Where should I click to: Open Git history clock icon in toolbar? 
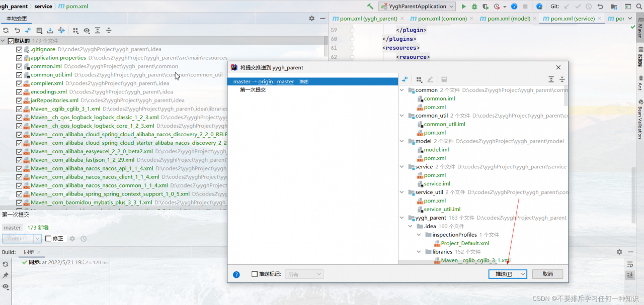(x=589, y=7)
